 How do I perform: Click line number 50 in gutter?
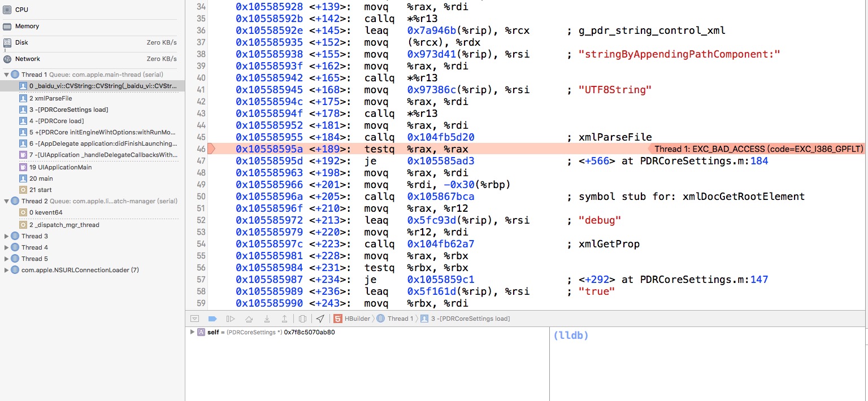coord(200,197)
